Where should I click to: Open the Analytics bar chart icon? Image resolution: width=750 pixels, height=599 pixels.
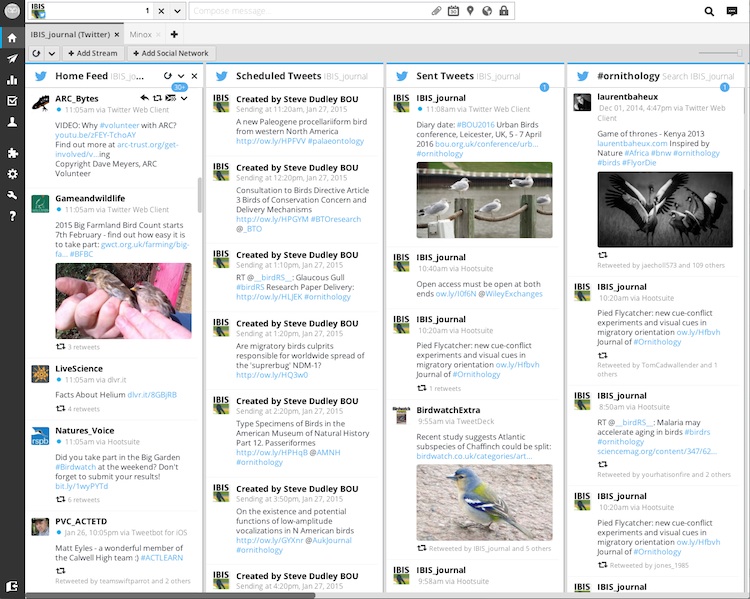pyautogui.click(x=12, y=79)
